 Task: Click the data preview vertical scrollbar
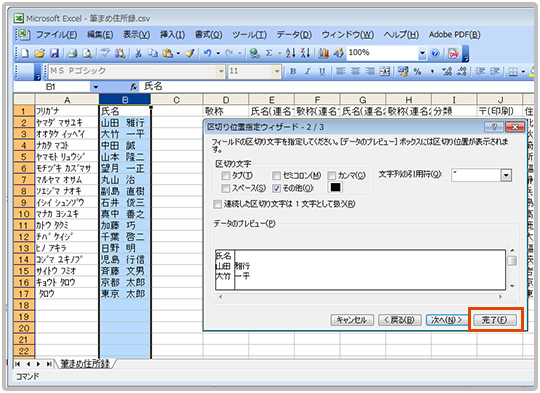point(512,269)
